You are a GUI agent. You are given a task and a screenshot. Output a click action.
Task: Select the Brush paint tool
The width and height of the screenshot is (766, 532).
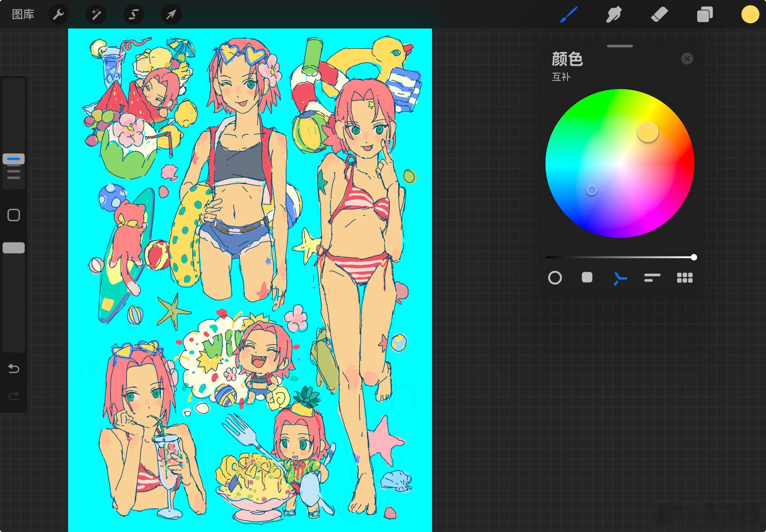click(568, 14)
